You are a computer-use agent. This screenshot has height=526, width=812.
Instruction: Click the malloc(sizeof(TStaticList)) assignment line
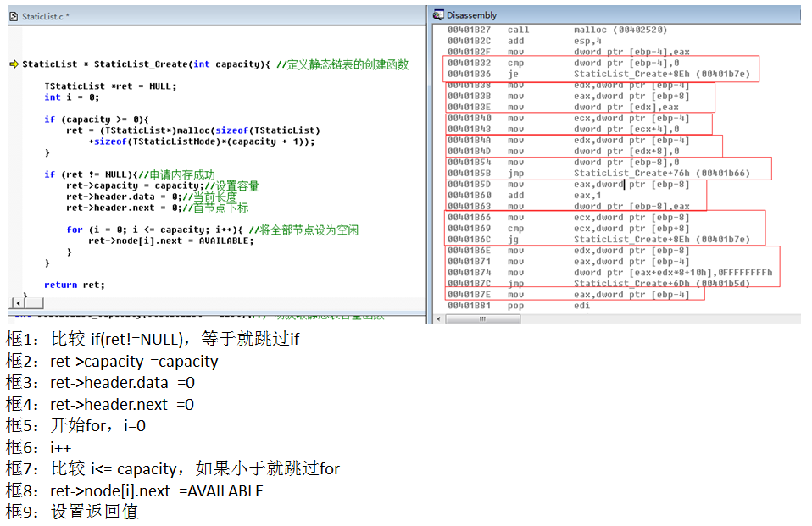click(x=193, y=130)
